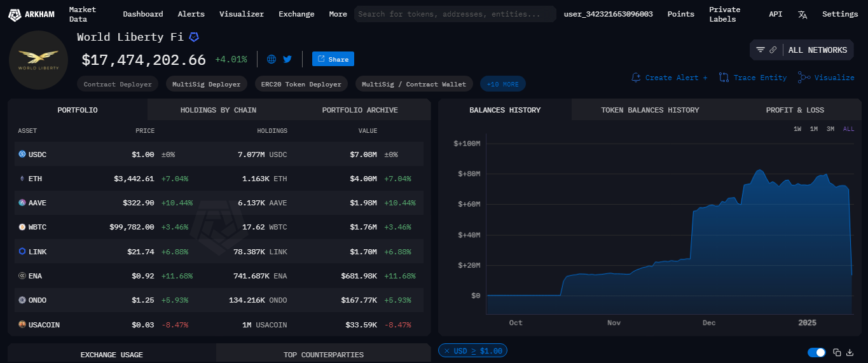Image resolution: width=868 pixels, height=363 pixels.
Task: Open the More menu in the navigation bar
Action: coord(338,14)
